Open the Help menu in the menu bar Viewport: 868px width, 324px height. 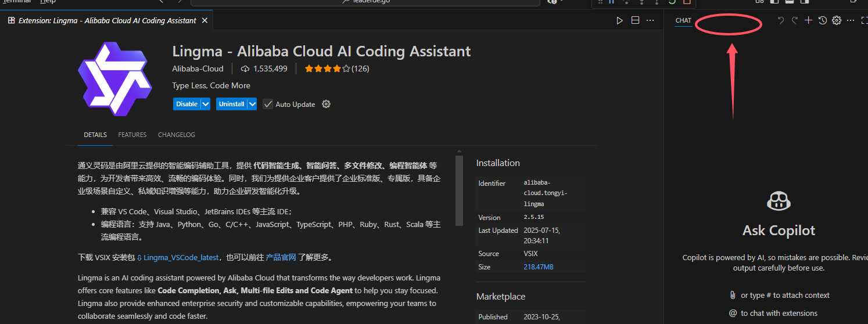[48, 2]
